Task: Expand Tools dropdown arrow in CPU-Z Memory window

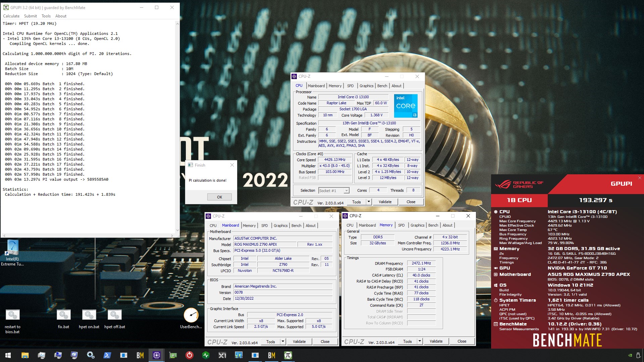Action: tap(420, 341)
